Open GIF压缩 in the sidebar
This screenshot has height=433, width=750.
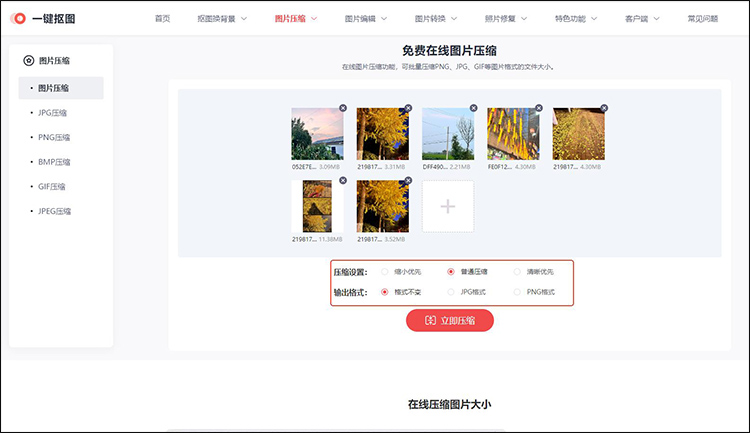(x=51, y=187)
